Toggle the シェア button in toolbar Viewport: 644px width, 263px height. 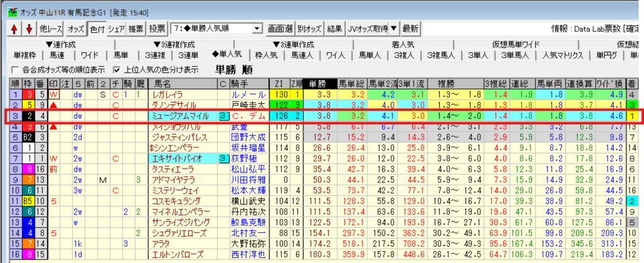pyautogui.click(x=116, y=29)
